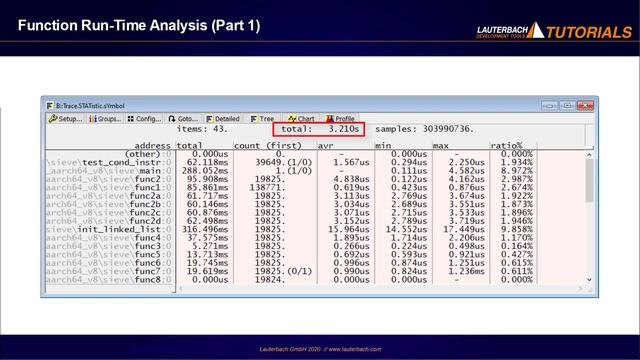Select the func2a row
640x360 pixels.
[290, 196]
